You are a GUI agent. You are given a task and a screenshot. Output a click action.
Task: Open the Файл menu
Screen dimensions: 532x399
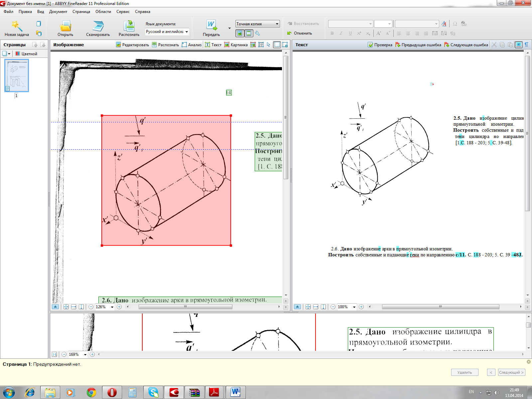(x=9, y=12)
